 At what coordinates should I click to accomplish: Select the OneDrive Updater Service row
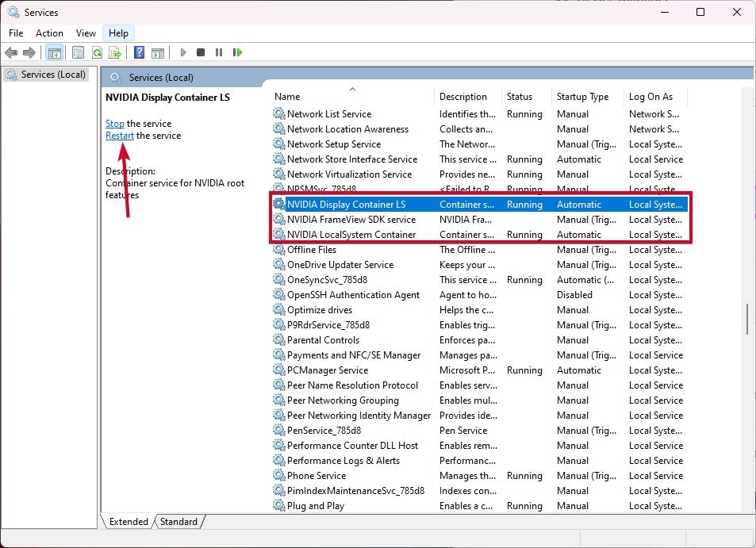[480, 265]
